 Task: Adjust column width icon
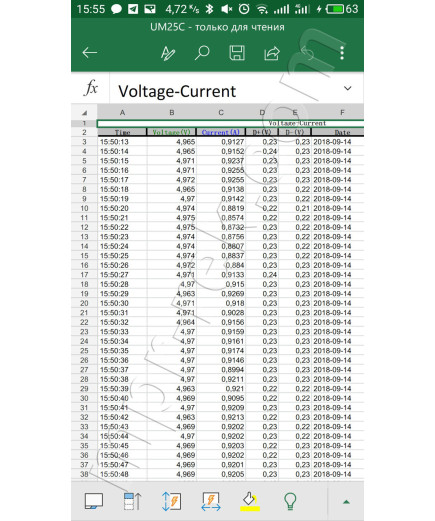pyautogui.click(x=211, y=501)
